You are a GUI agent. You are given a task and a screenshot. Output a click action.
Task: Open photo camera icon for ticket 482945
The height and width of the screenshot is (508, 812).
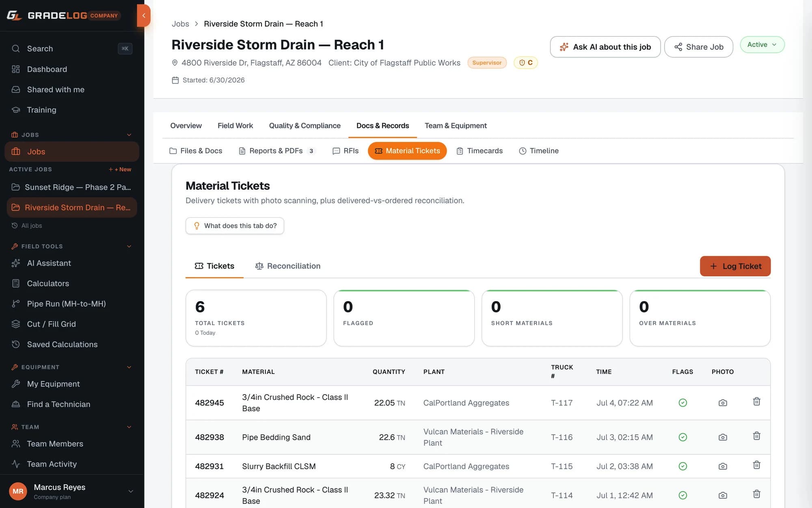pyautogui.click(x=723, y=403)
